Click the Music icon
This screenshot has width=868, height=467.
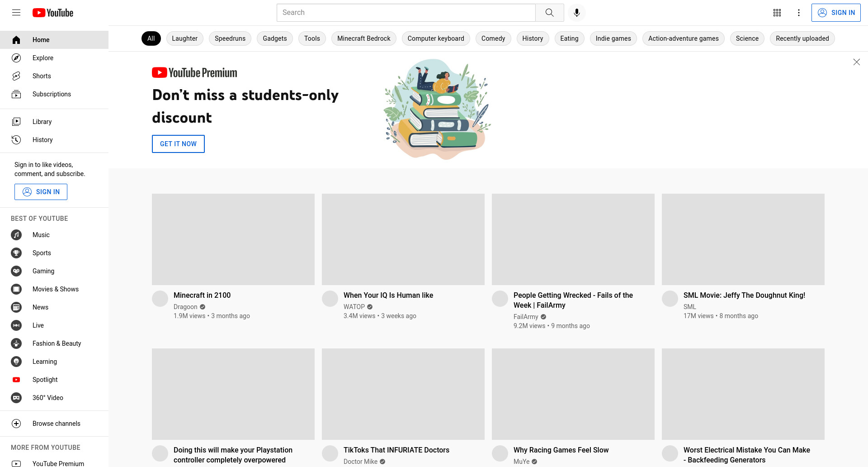(16, 235)
